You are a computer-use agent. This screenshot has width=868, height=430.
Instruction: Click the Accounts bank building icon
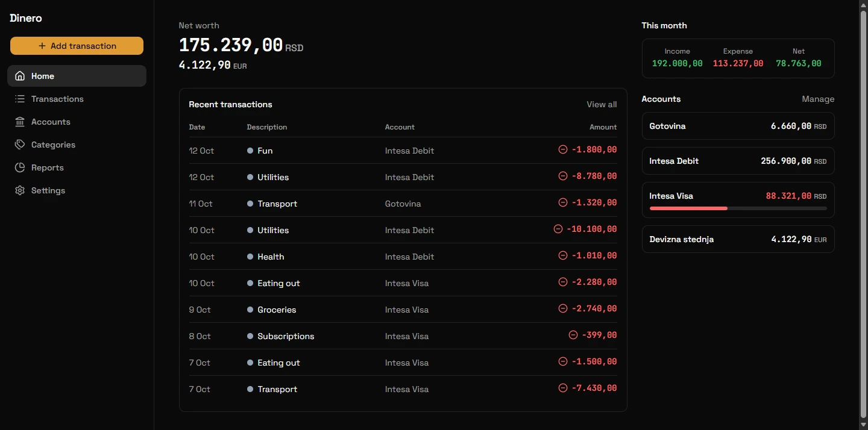coord(20,122)
